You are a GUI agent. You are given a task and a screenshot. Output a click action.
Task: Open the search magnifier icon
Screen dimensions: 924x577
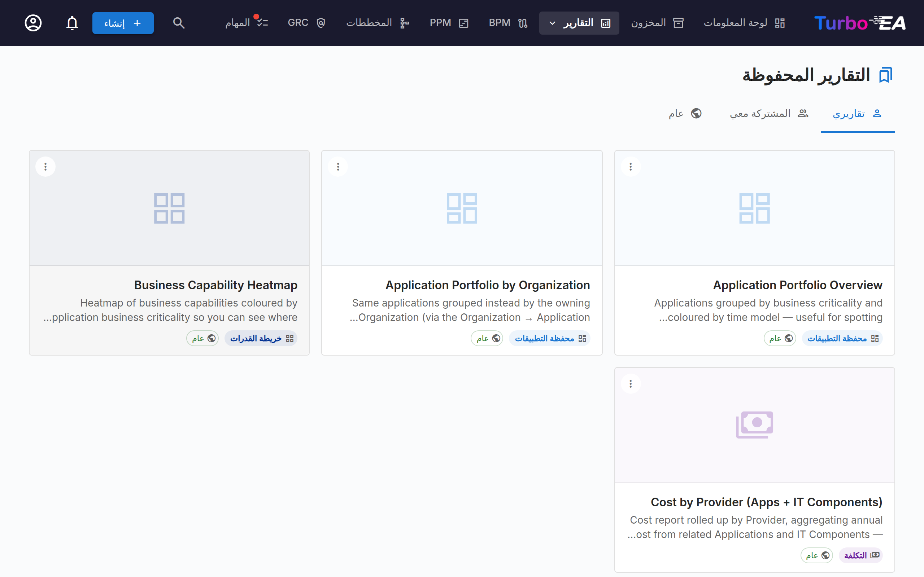179,23
